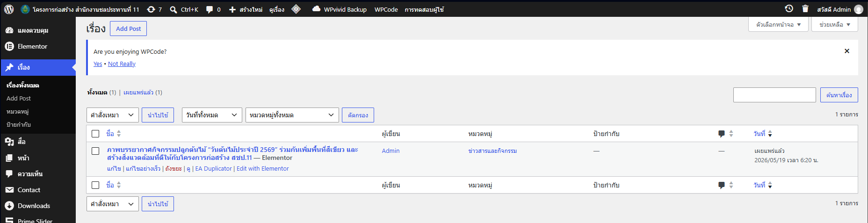Click the diamond-shaped icon in admin bar
Screen dimensions: 868x223
296,9
